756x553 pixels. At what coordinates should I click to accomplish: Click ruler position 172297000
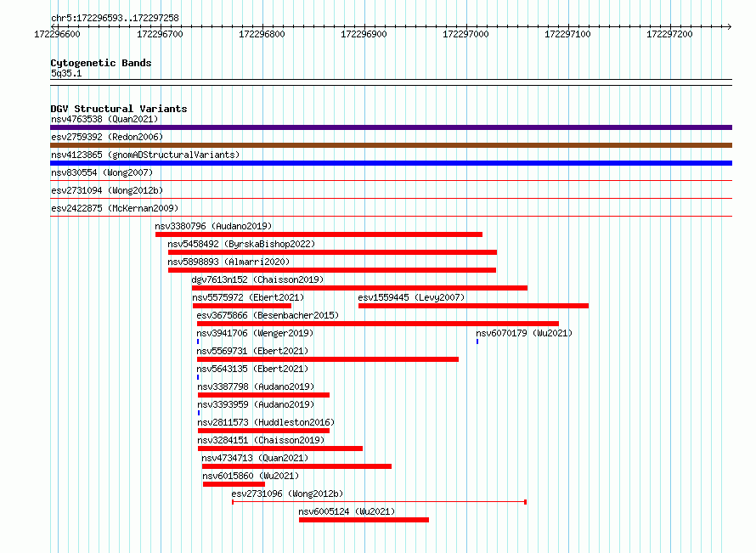(x=465, y=34)
